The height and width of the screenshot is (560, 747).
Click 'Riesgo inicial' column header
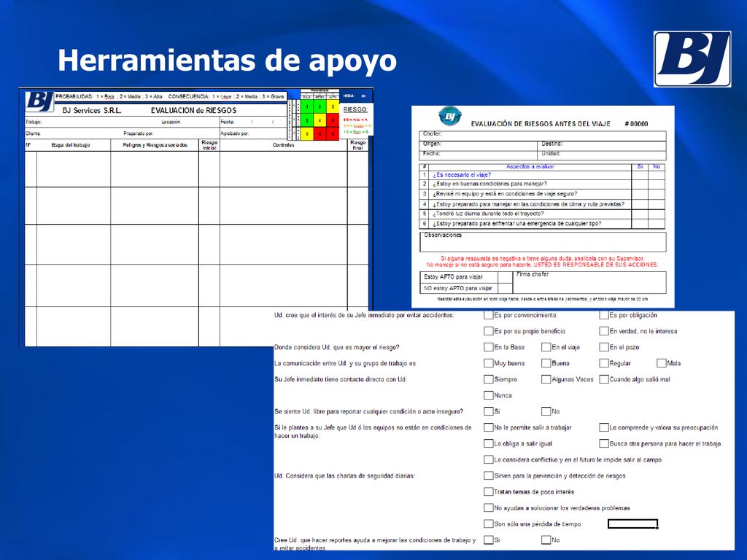click(x=209, y=145)
